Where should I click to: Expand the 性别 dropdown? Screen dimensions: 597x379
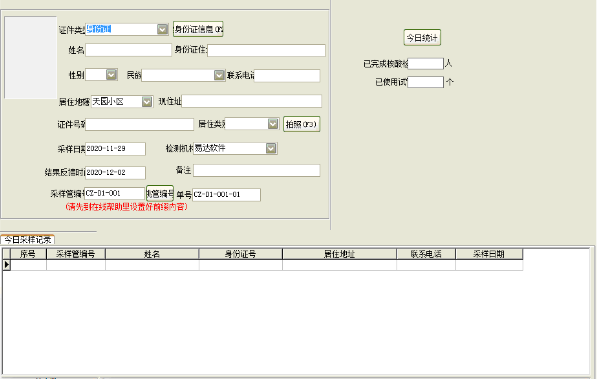click(111, 75)
